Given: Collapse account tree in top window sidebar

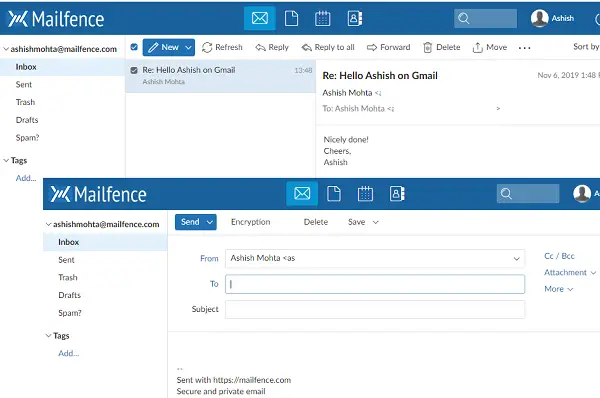Looking at the screenshot, I should [6, 49].
